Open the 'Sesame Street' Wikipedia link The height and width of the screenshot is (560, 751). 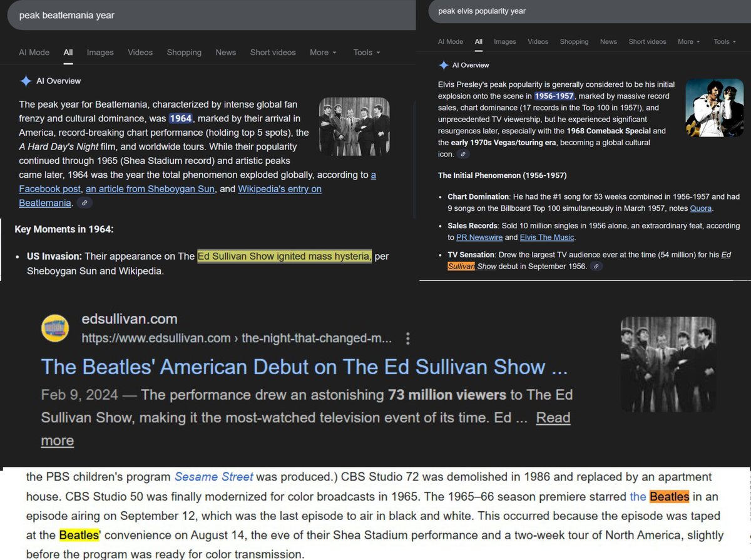(x=214, y=477)
